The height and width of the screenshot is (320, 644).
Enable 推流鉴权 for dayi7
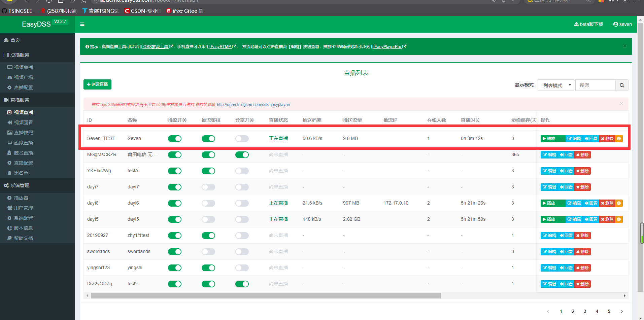coord(208,187)
